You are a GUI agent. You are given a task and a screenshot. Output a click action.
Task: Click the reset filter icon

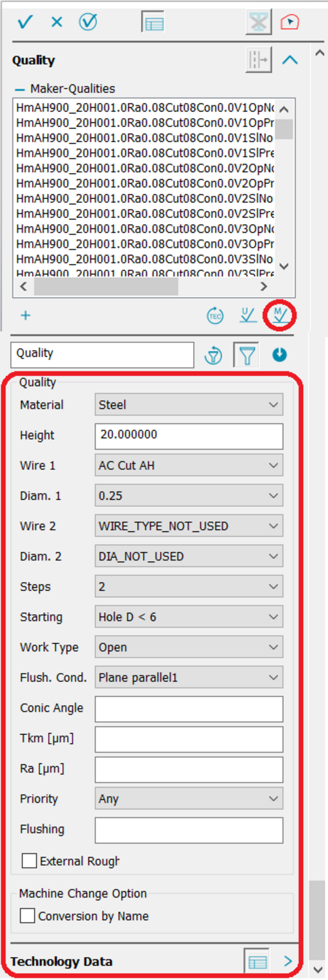(213, 355)
